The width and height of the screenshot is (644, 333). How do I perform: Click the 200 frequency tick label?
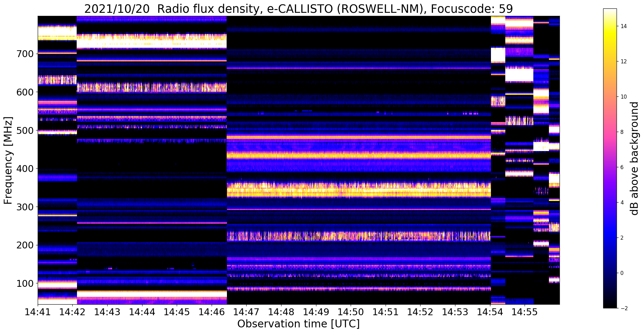(24, 245)
